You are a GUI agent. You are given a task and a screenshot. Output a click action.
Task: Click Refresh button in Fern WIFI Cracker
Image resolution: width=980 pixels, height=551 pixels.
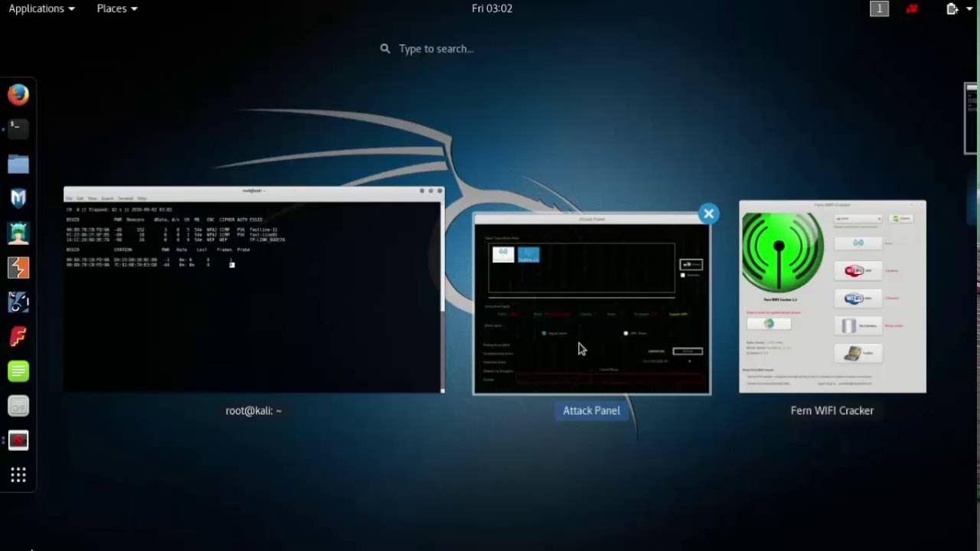coord(901,219)
